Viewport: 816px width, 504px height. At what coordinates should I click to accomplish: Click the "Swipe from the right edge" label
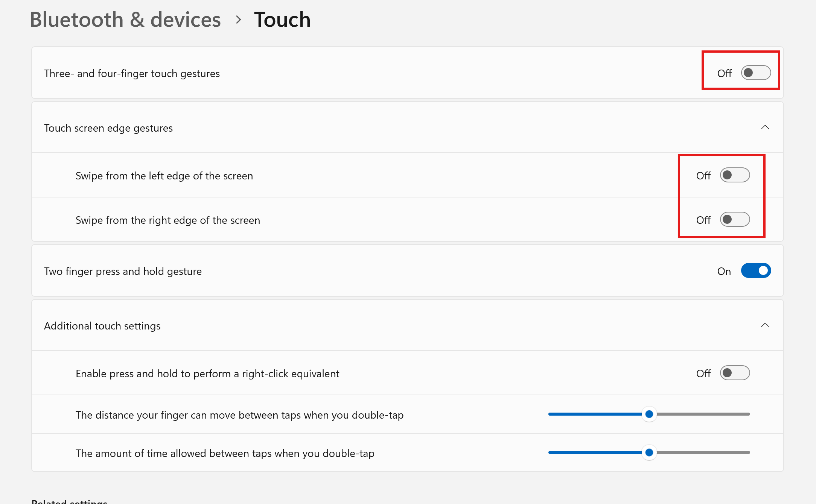pyautogui.click(x=168, y=220)
